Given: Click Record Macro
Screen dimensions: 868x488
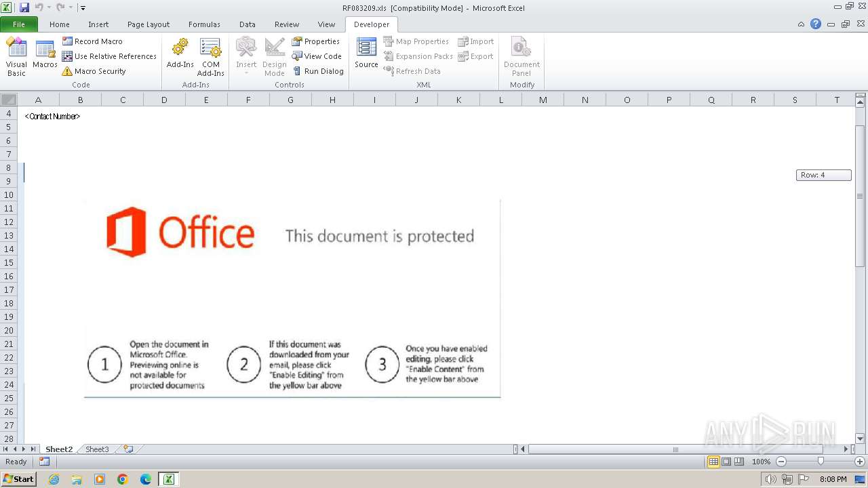Looking at the screenshot, I should [x=92, y=41].
